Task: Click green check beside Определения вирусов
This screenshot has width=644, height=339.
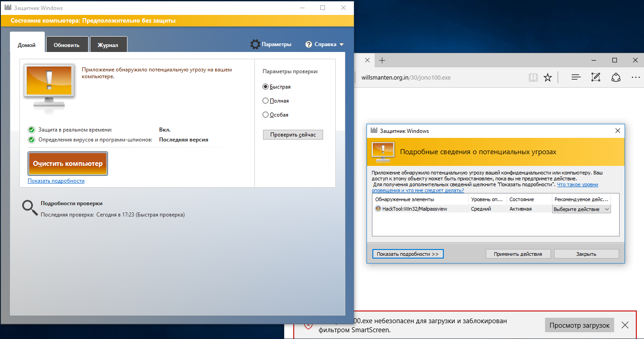Action: click(x=31, y=140)
